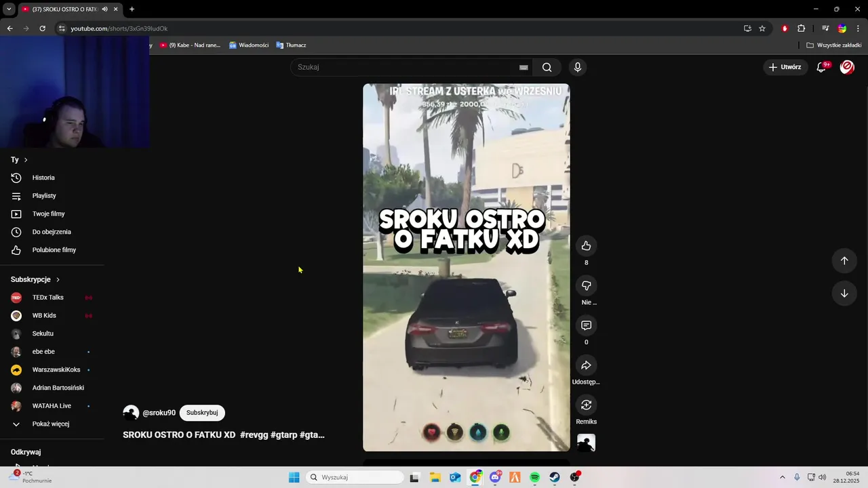Open YouTube notifications bell
This screenshot has width=868, height=488.
821,67
